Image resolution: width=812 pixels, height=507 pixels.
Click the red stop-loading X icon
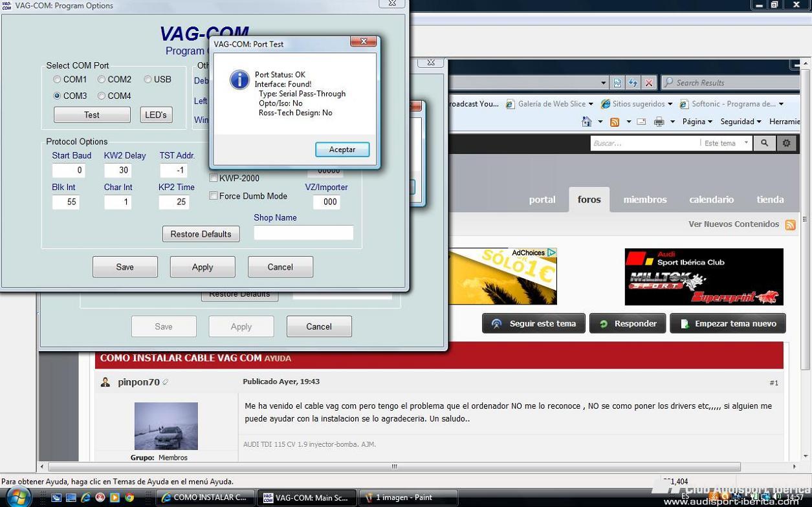[649, 83]
